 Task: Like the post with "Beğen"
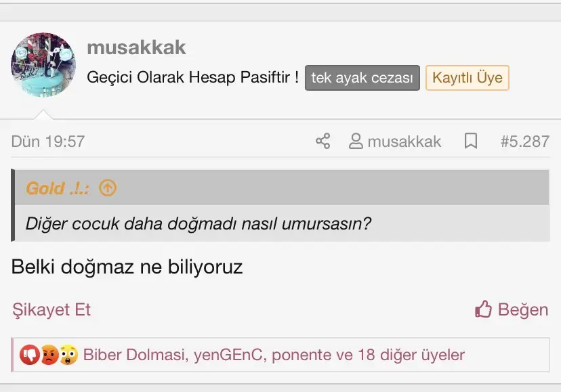(x=512, y=310)
